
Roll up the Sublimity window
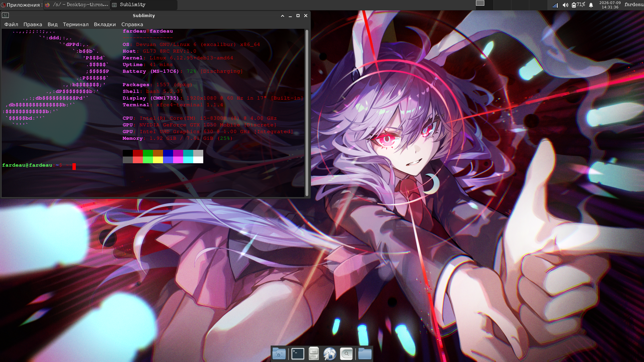coord(282,16)
